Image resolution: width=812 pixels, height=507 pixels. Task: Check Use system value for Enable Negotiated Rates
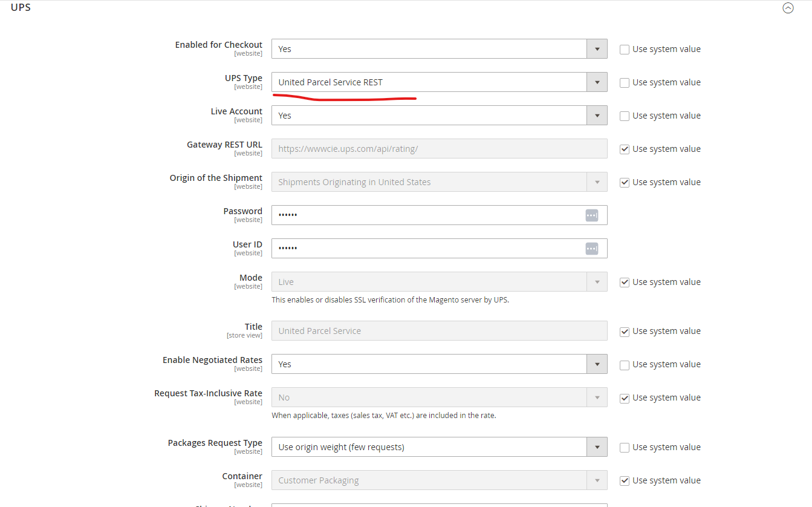click(624, 364)
